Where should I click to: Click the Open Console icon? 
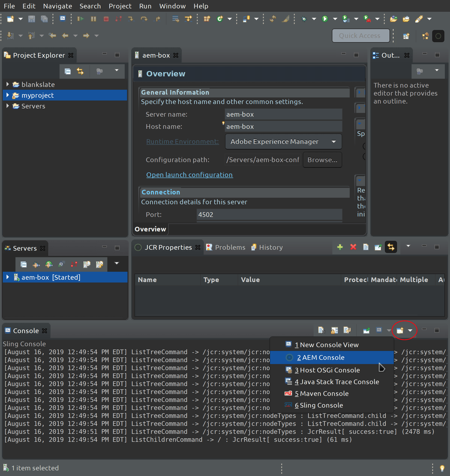400,330
